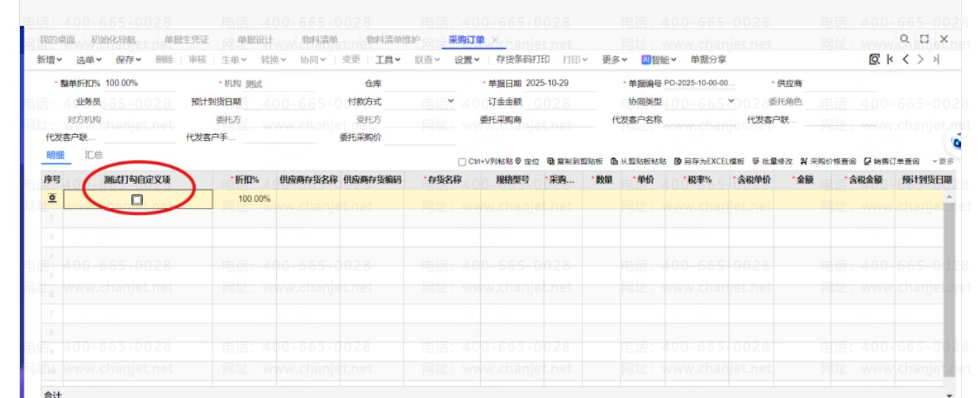Close the 采购订单 tab with its X
The width and height of the screenshot is (980, 398).
click(495, 40)
